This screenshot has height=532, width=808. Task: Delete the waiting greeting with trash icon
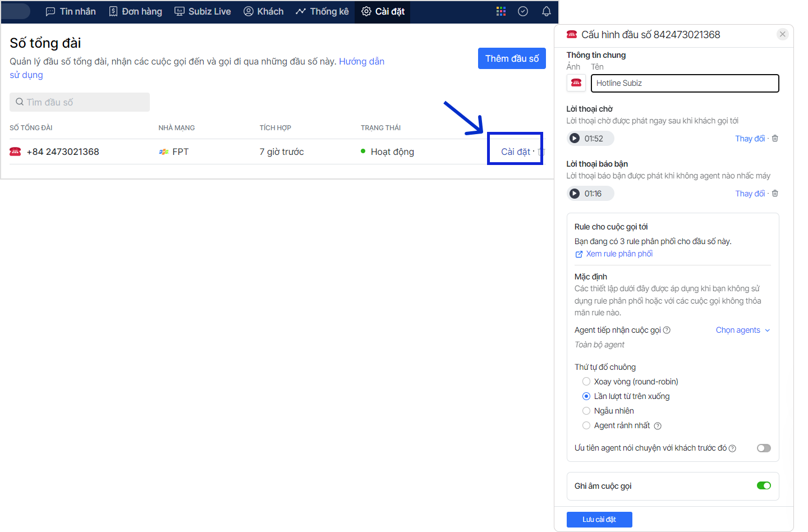pos(775,139)
